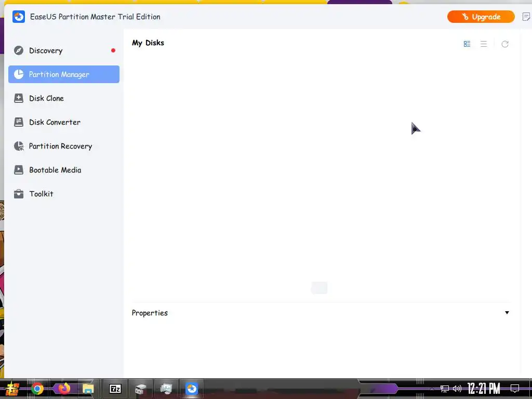The image size is (532, 399).
Task: Click the EaseUS logo in title bar
Action: click(x=19, y=17)
